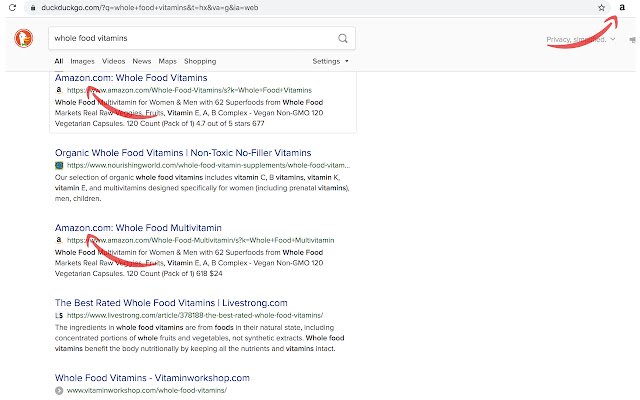Screen dimensions: 640x400
Task: Bookmark this page with the star icon
Action: [x=601, y=7]
